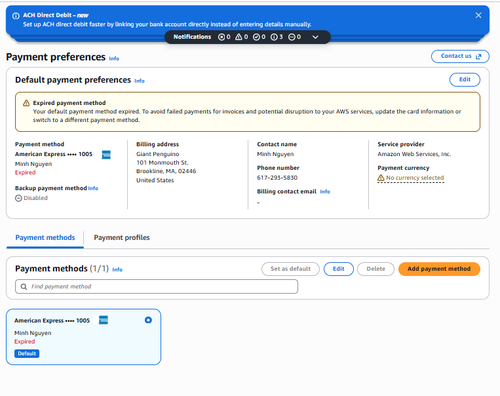Image resolution: width=500 pixels, height=396 pixels.
Task: Open Info link beside Billing contact email
Action: coord(325,192)
